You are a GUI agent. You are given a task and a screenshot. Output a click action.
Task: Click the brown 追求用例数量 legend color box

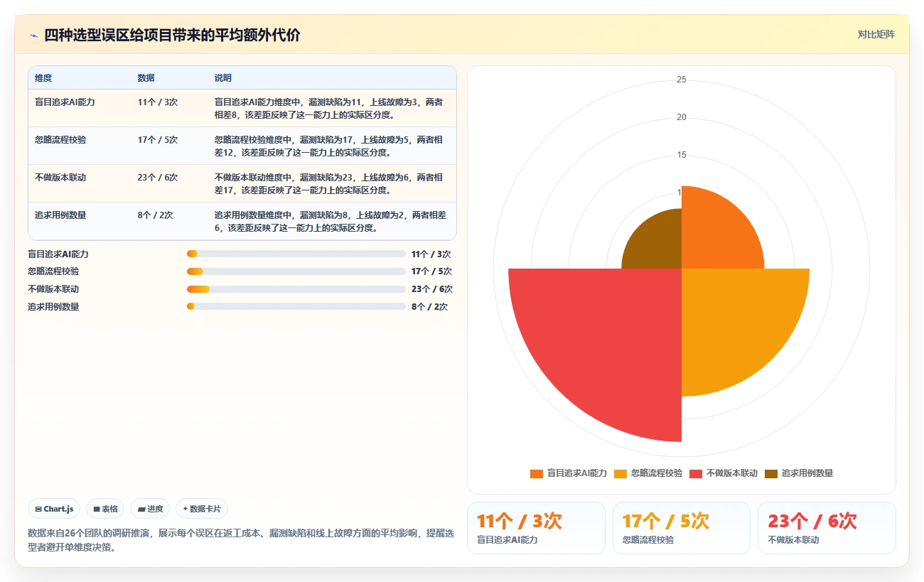771,473
